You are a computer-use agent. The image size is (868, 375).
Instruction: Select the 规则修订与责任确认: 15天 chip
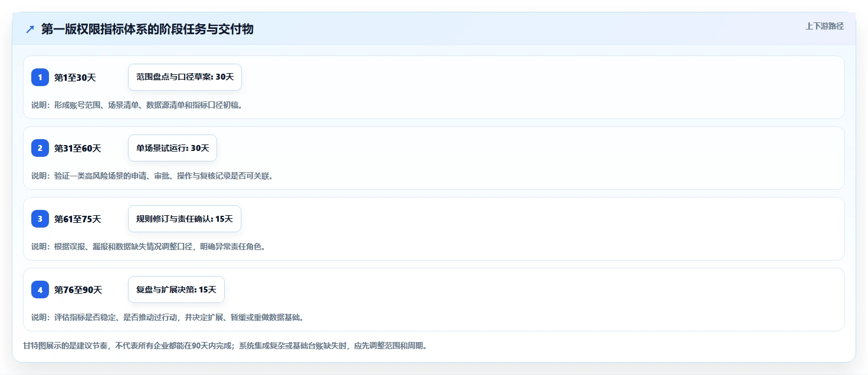[x=185, y=219]
